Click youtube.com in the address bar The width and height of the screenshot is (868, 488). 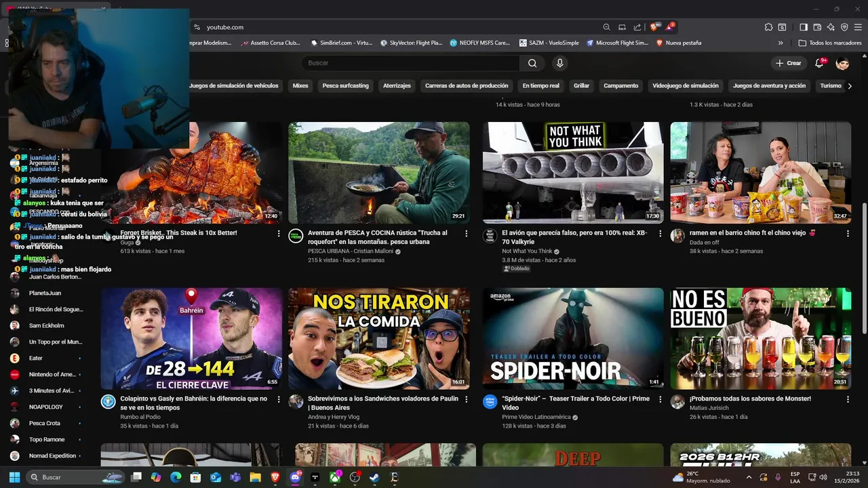tap(225, 27)
